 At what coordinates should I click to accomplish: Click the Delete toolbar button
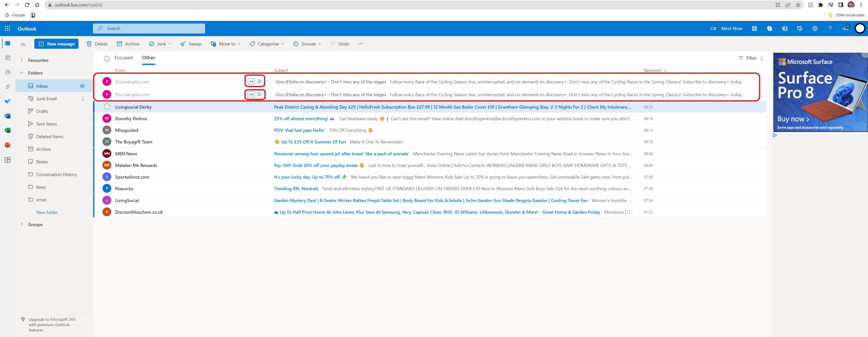pos(97,44)
